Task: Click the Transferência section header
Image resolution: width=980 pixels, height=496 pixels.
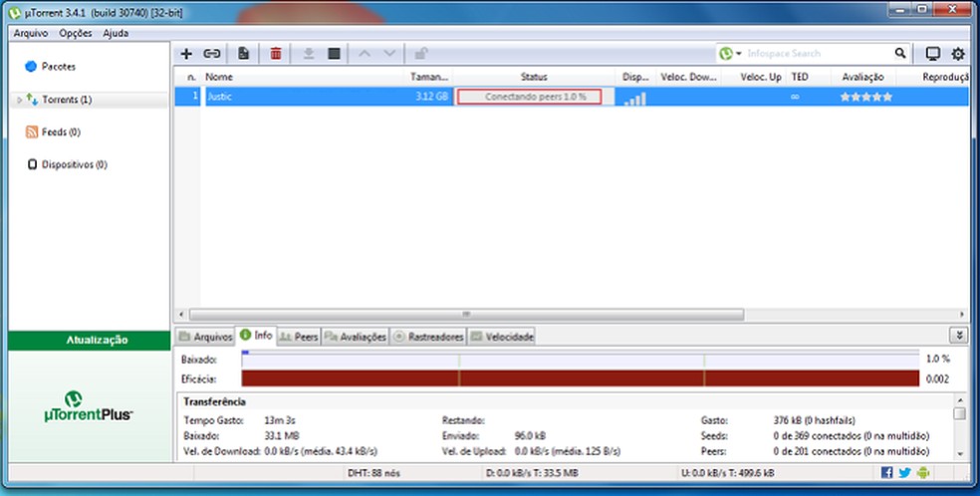Action: click(x=214, y=401)
